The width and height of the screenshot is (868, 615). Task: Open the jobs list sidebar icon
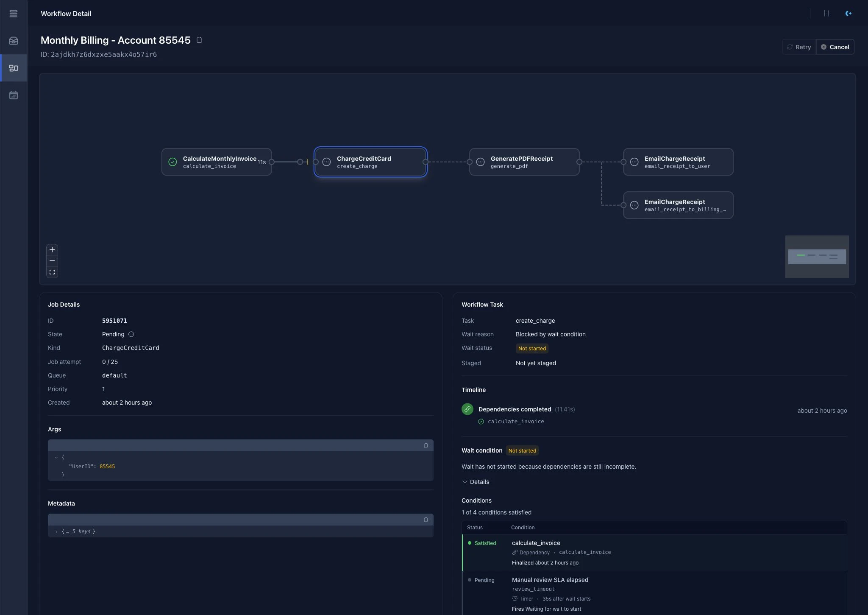coord(14,14)
